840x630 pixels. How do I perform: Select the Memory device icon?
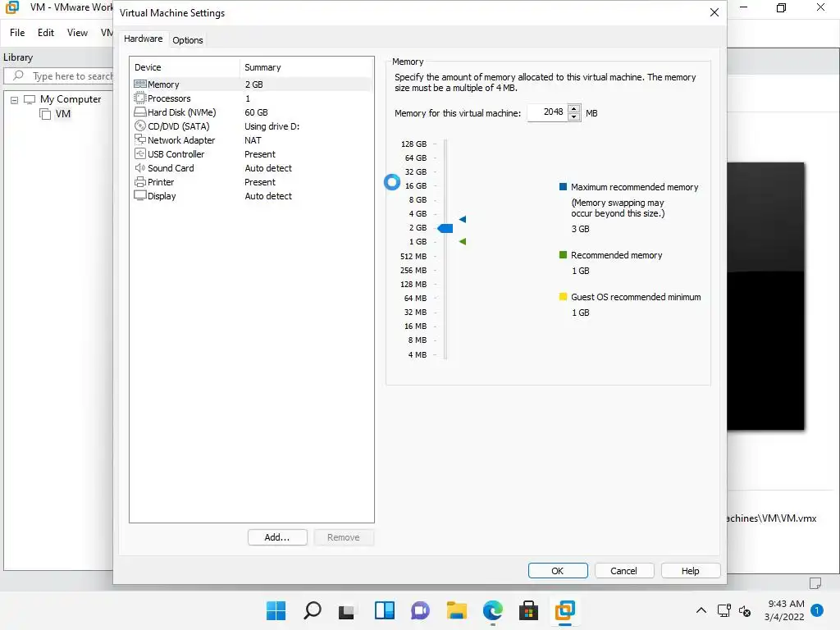tap(139, 84)
